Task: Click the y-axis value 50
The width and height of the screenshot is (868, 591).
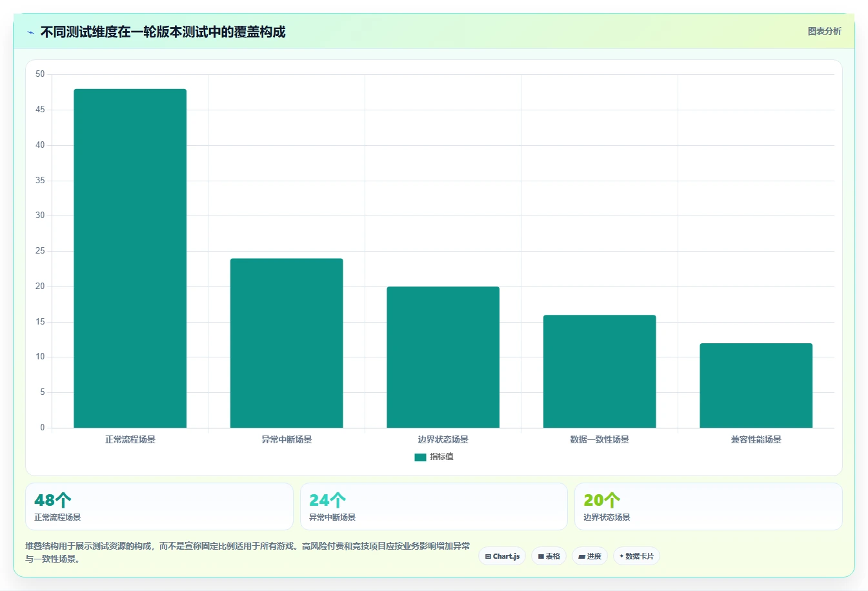Action: click(41, 74)
